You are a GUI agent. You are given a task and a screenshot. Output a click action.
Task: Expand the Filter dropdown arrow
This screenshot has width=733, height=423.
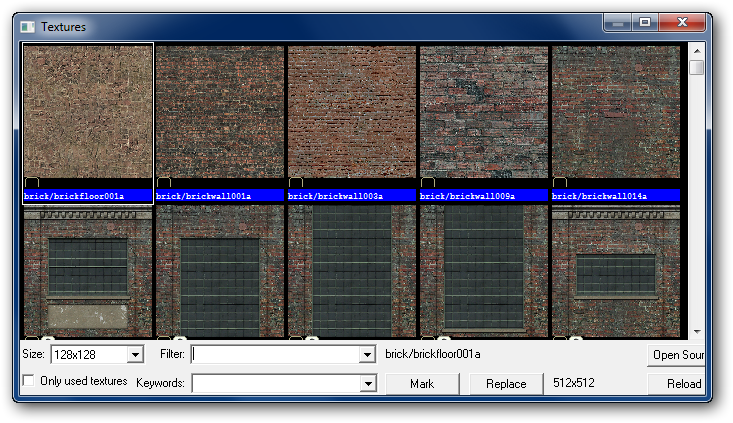click(x=367, y=355)
